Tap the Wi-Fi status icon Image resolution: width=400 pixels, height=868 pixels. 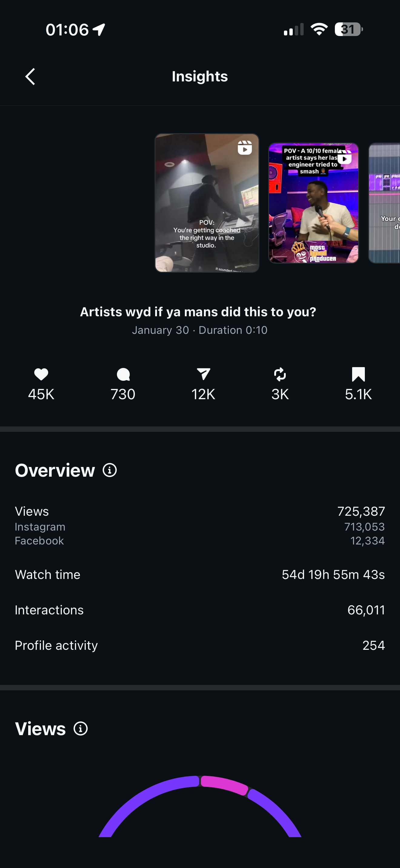click(319, 30)
